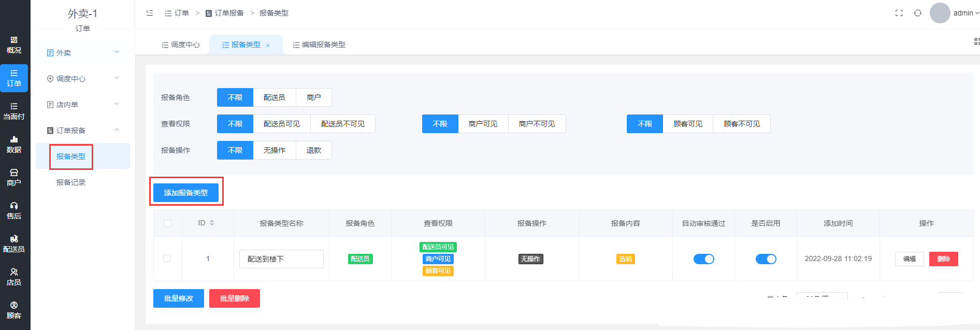The width and height of the screenshot is (980, 330).
Task: Filter 查看权限 by 顾客可见
Action: [x=688, y=124]
